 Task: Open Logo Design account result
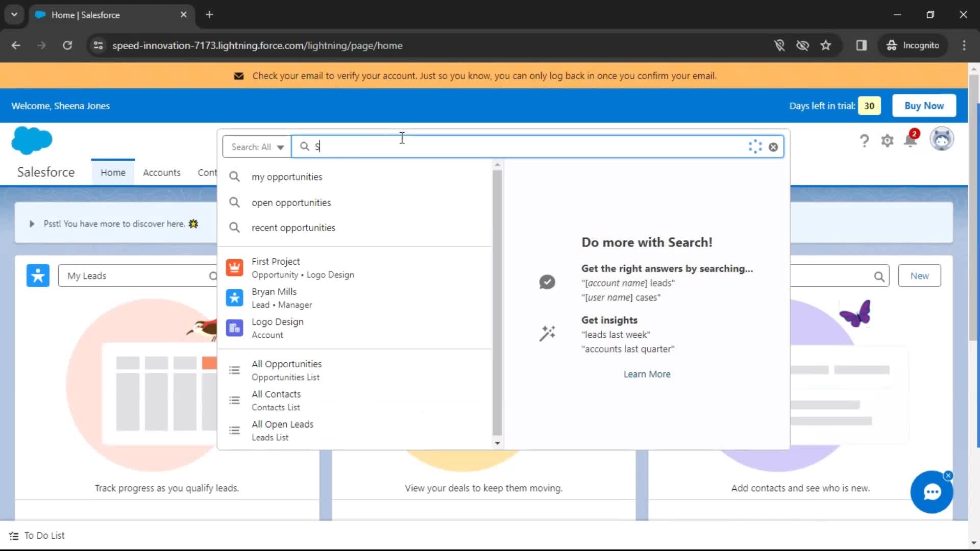coord(355,328)
